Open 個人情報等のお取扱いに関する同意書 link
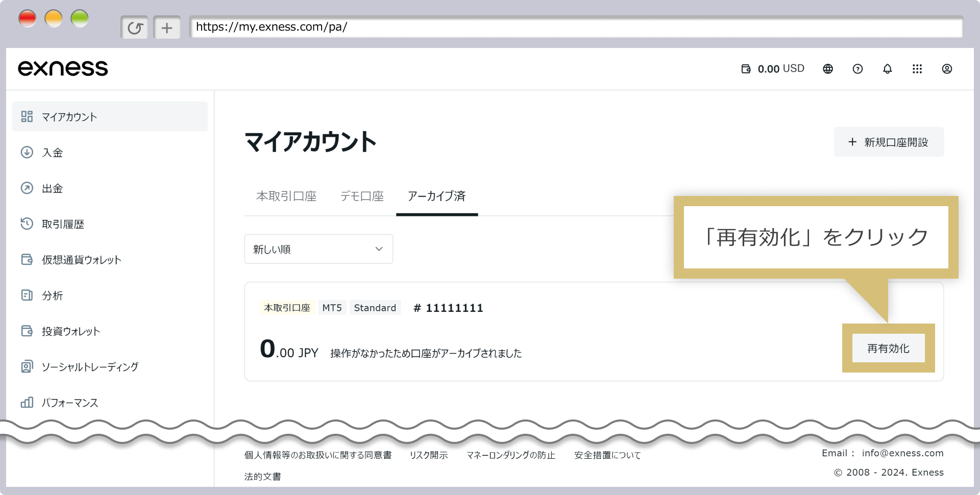The image size is (980, 495). pos(317,455)
